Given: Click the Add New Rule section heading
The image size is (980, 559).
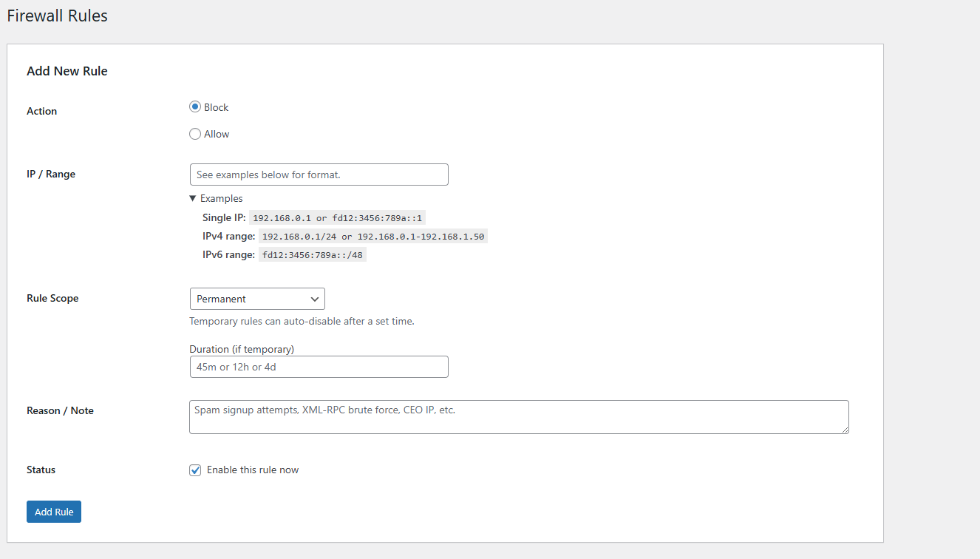Looking at the screenshot, I should pyautogui.click(x=67, y=70).
